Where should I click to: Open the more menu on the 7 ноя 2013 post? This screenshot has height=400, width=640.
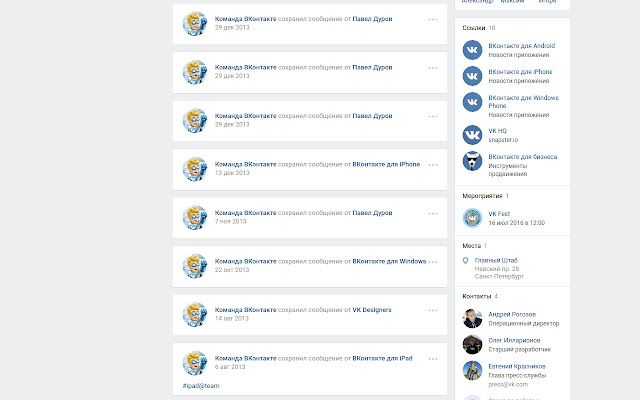[433, 213]
